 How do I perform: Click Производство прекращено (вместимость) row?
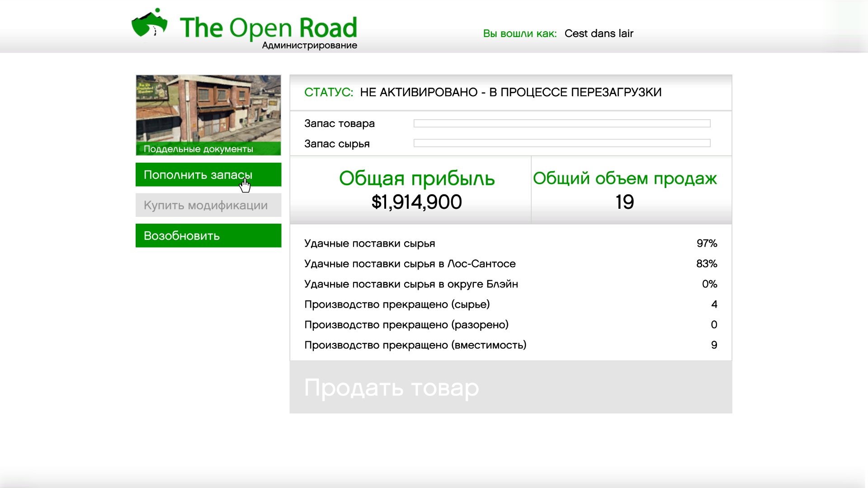[x=510, y=345]
